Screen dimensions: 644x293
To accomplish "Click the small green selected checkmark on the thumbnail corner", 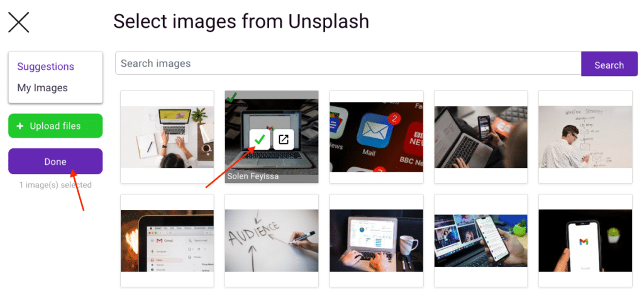I will click(231, 97).
